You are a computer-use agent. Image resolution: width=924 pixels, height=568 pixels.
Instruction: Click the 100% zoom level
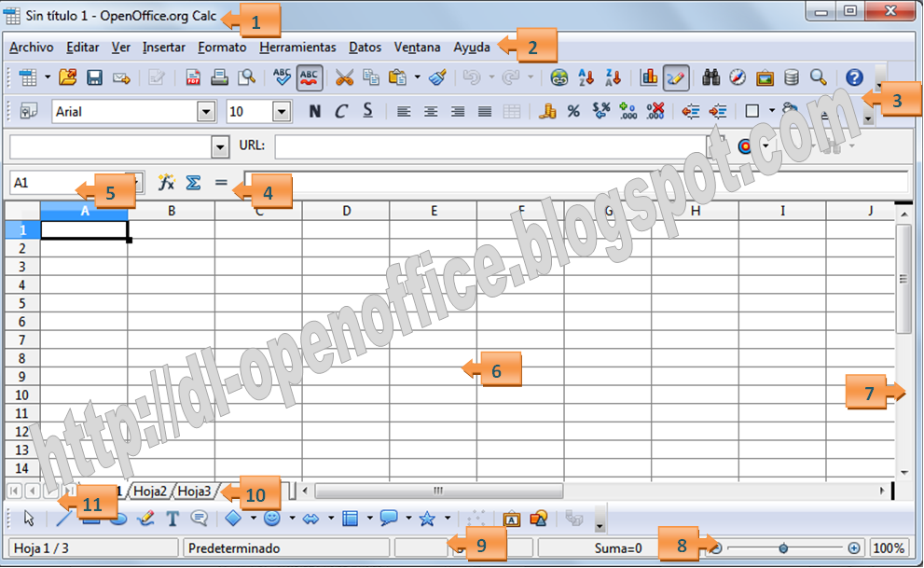point(889,548)
